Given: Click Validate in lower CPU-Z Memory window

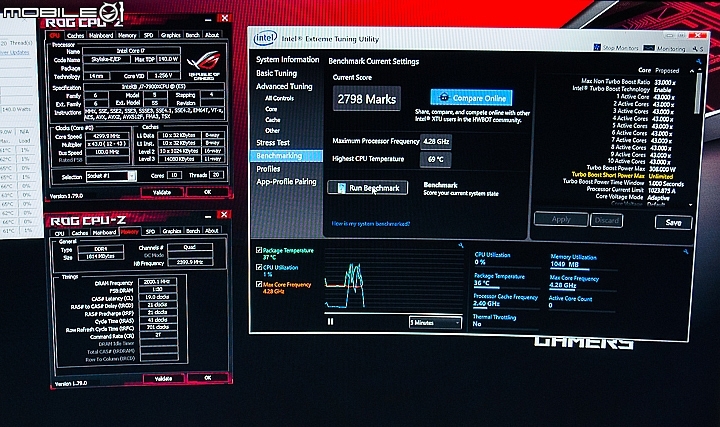Looking at the screenshot, I should point(163,378).
